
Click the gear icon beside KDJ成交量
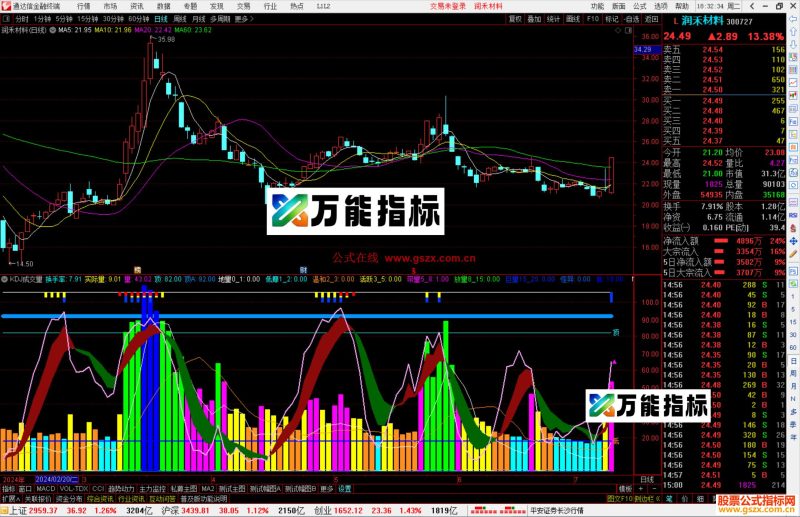[x=4, y=279]
